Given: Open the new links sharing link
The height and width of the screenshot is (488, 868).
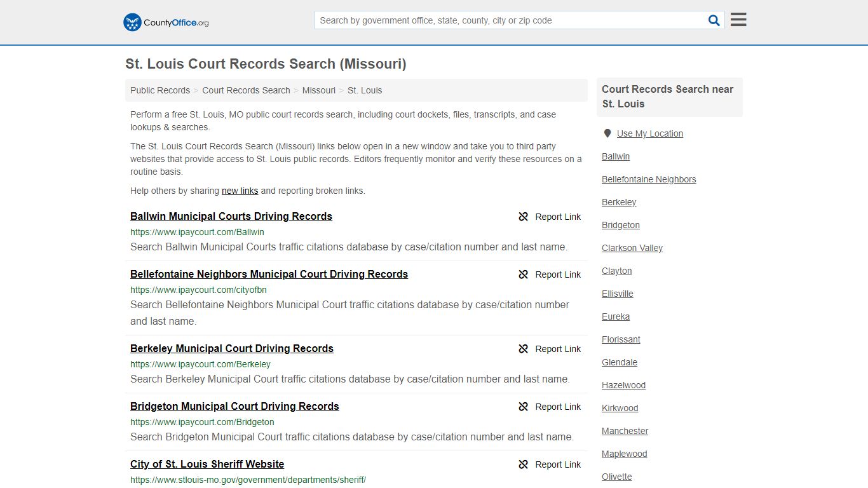Looking at the screenshot, I should coord(240,191).
